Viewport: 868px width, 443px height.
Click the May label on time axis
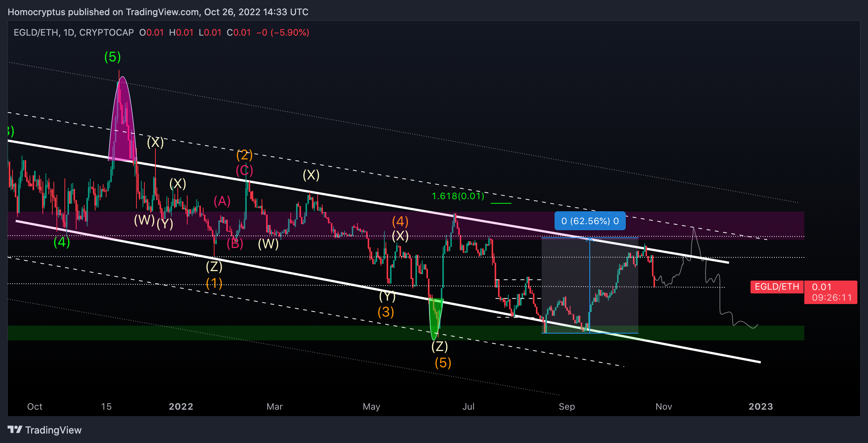click(x=371, y=406)
